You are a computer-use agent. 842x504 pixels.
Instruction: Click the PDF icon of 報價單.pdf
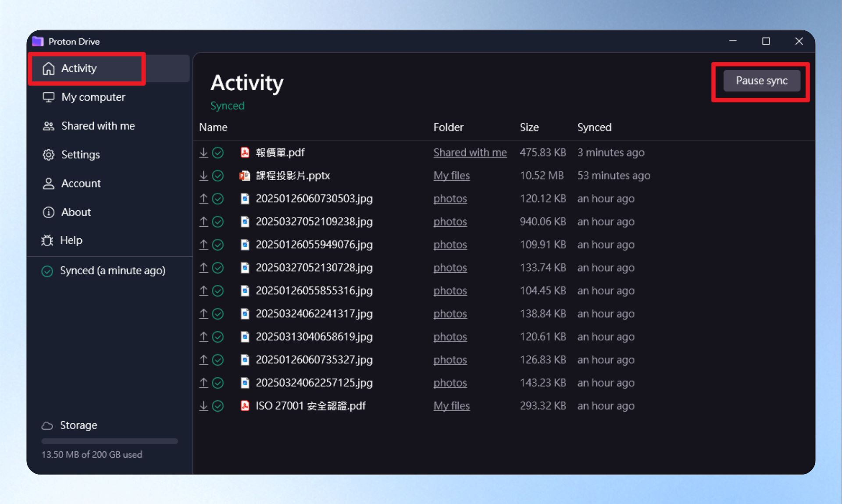(x=245, y=153)
